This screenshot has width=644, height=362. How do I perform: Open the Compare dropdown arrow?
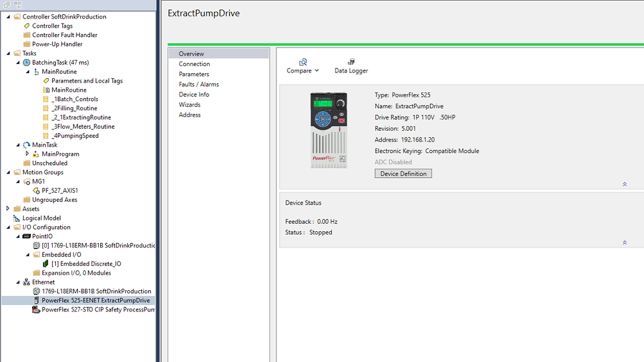point(317,71)
